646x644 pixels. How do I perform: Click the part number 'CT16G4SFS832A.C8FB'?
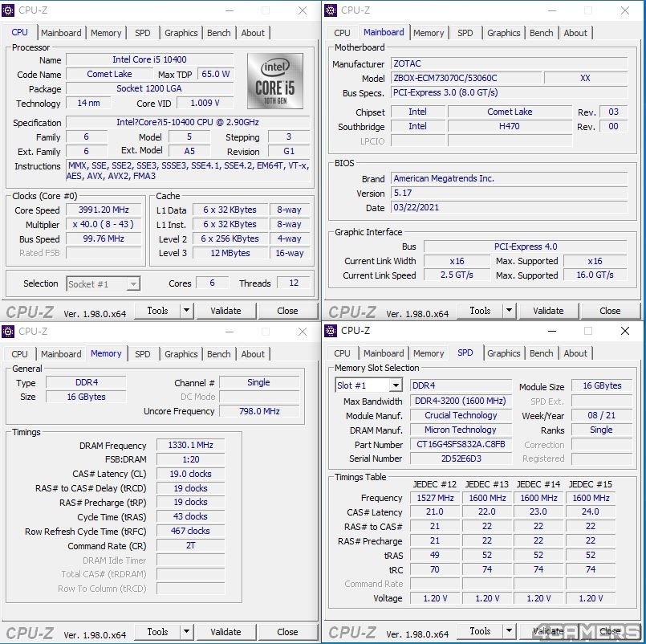tap(461, 444)
